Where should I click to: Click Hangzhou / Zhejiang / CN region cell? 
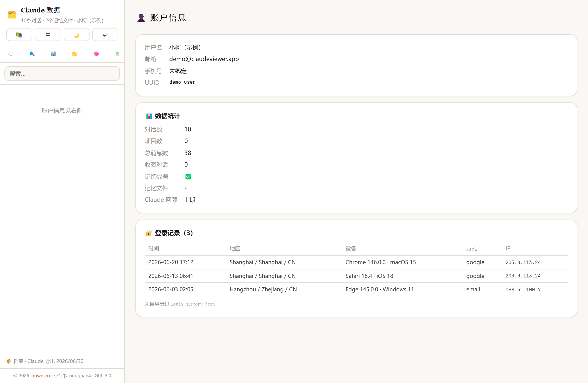click(263, 289)
